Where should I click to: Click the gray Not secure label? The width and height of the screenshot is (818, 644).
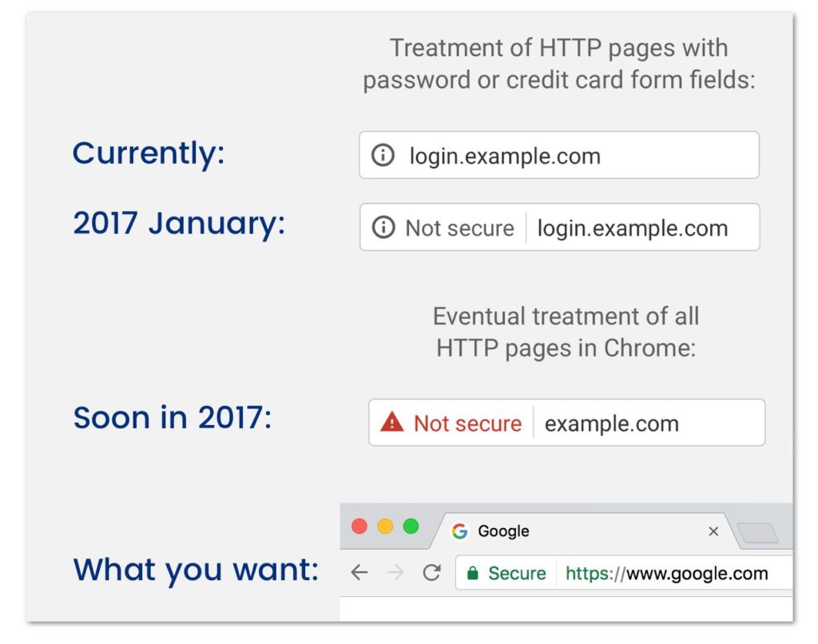tap(459, 228)
